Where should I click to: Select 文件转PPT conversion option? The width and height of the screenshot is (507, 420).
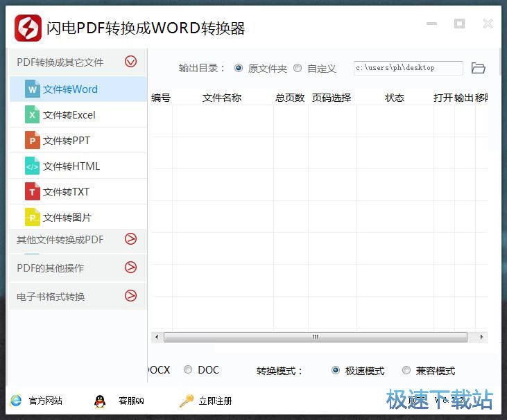point(78,140)
